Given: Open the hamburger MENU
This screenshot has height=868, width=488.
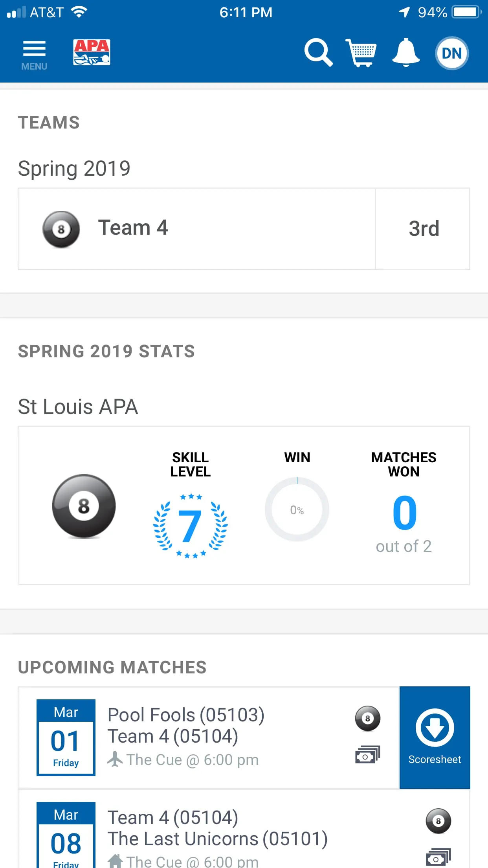Looking at the screenshot, I should pos(34,54).
